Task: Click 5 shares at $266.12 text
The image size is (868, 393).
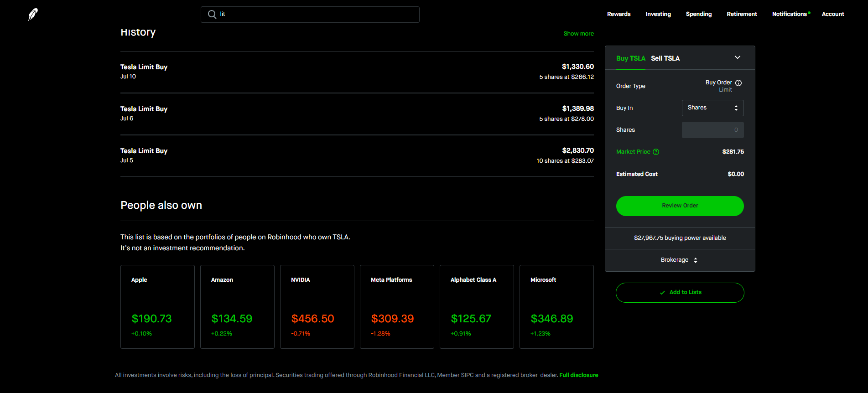Action: [566, 77]
